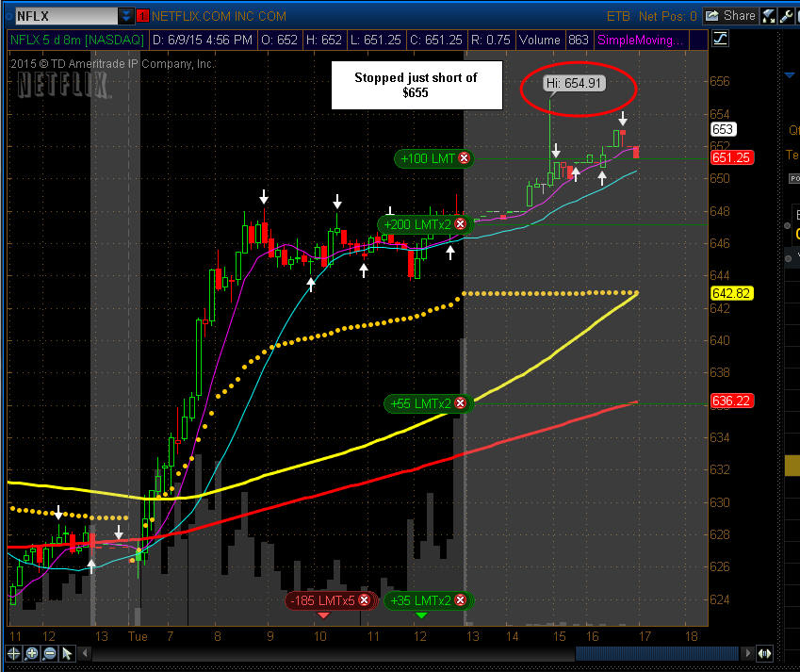Click the Hi: 654.91 price bubble
This screenshot has height=672, width=800.
coord(574,83)
